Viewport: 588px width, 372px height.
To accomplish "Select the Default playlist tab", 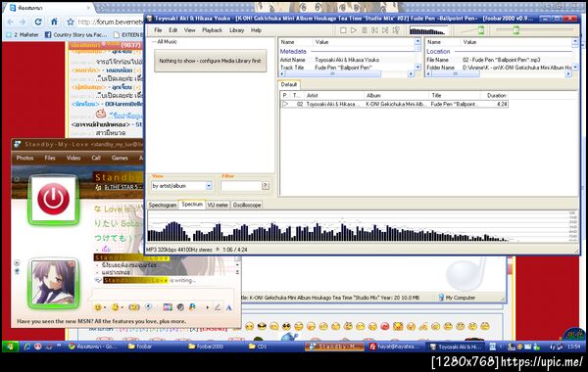I will pyautogui.click(x=289, y=84).
